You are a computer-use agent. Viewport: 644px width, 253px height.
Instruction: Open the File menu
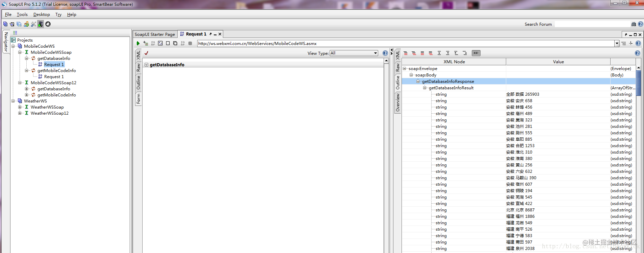point(8,15)
